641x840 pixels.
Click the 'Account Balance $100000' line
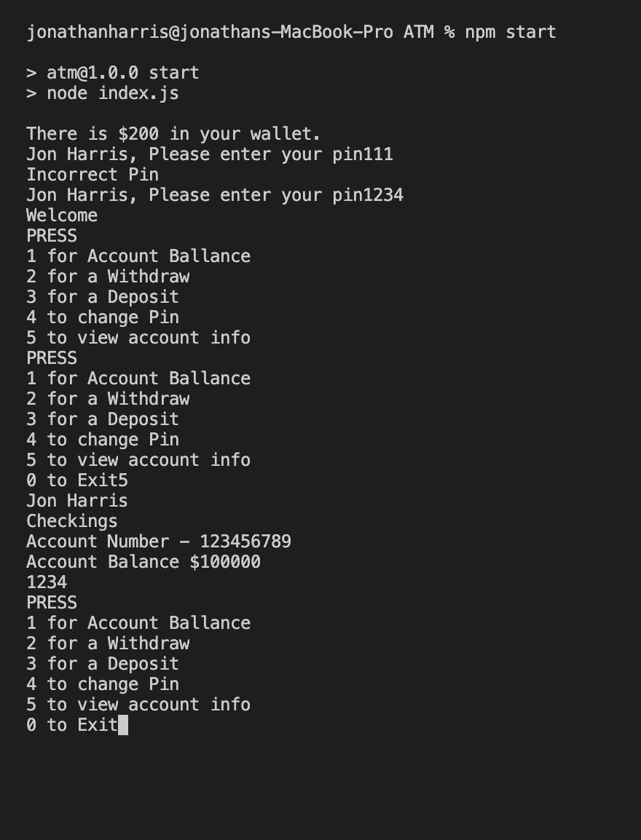tap(143, 561)
